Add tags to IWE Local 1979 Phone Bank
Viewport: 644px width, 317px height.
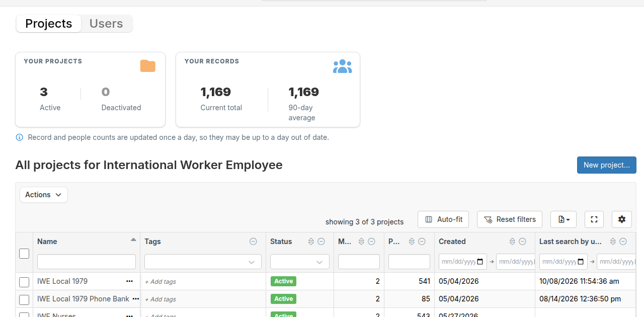point(160,299)
